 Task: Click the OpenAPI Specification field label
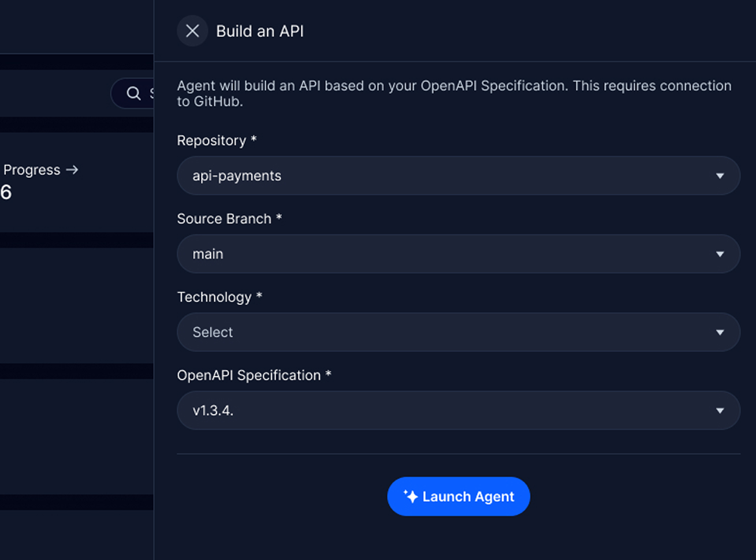[248, 375]
